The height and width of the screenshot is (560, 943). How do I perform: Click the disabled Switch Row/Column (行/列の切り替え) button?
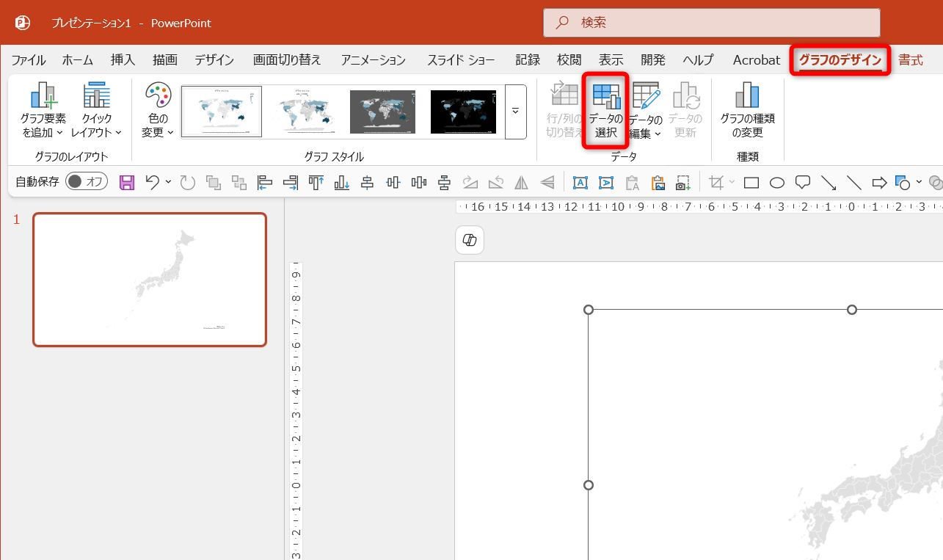coord(564,111)
